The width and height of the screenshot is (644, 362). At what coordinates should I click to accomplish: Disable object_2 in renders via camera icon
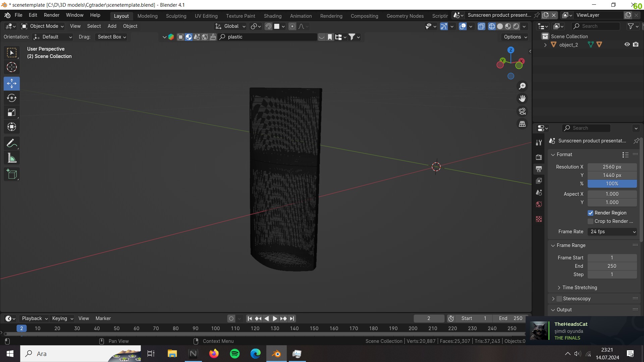click(636, 45)
